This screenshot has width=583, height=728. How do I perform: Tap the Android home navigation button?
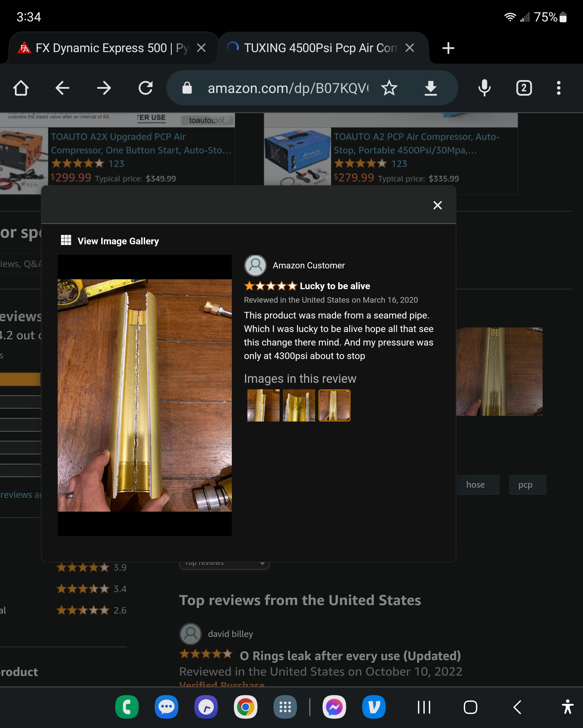[x=471, y=707]
